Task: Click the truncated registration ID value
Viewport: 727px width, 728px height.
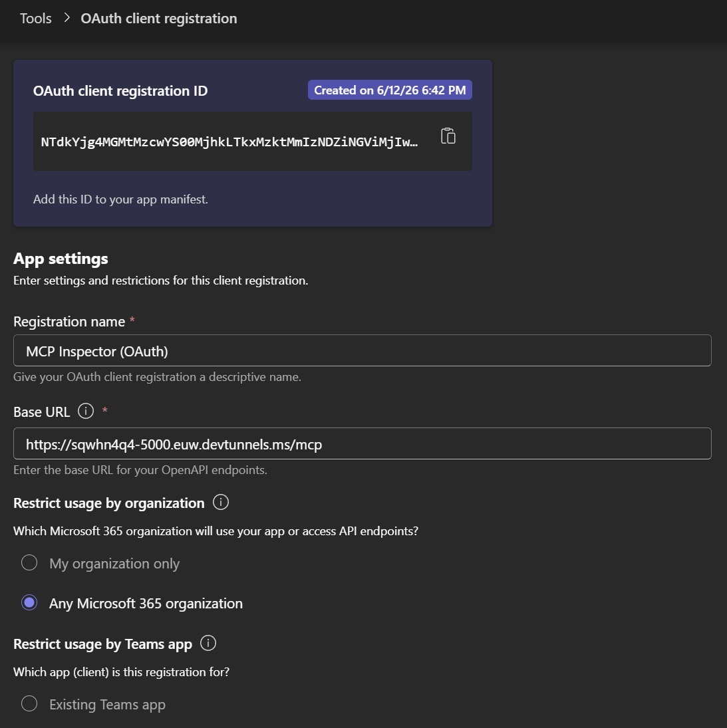Action: pos(229,142)
